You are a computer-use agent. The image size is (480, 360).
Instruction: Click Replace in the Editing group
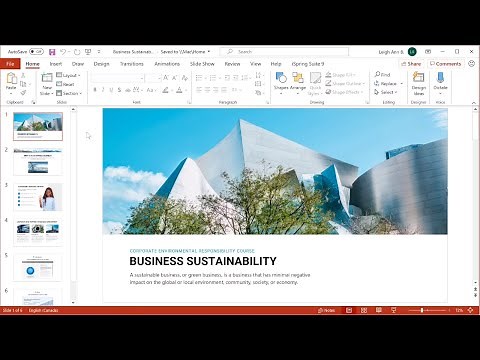388,83
